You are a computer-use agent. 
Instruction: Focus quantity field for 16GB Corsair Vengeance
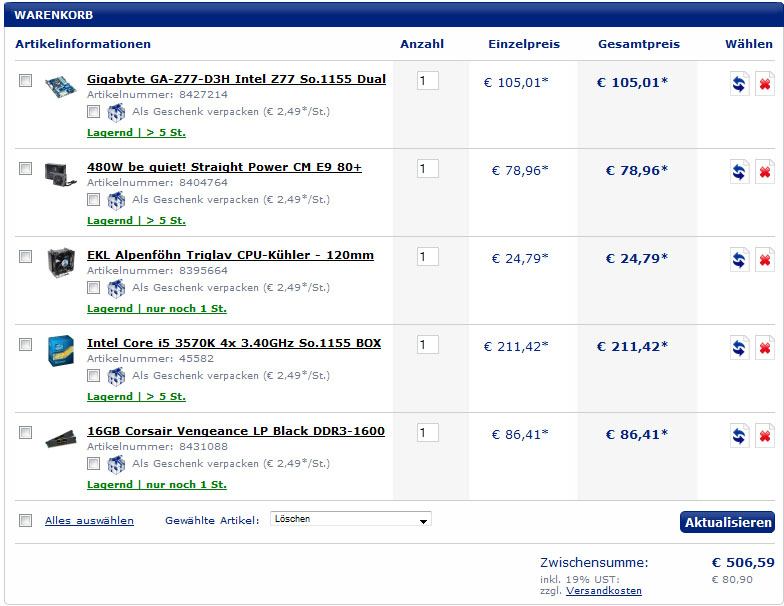tap(428, 432)
